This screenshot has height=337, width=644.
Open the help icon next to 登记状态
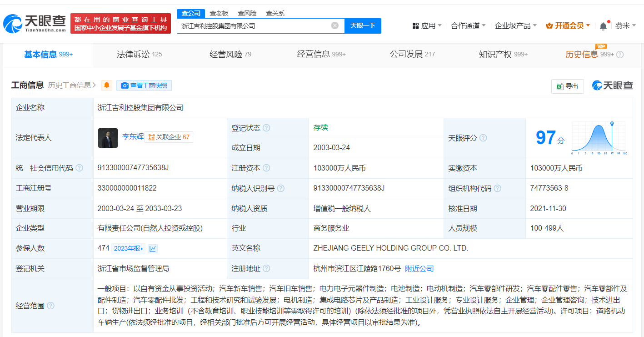[266, 128]
